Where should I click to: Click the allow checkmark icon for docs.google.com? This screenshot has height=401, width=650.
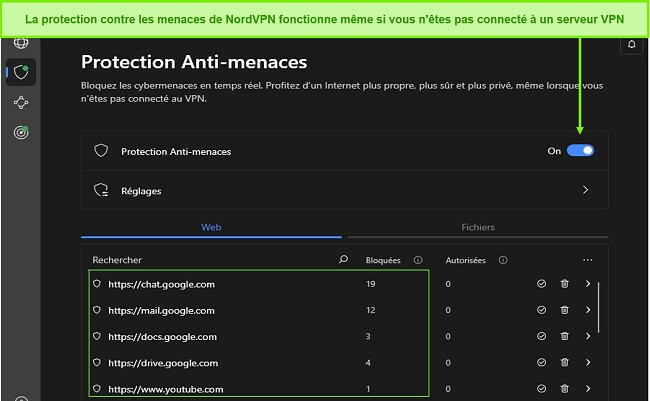541,336
